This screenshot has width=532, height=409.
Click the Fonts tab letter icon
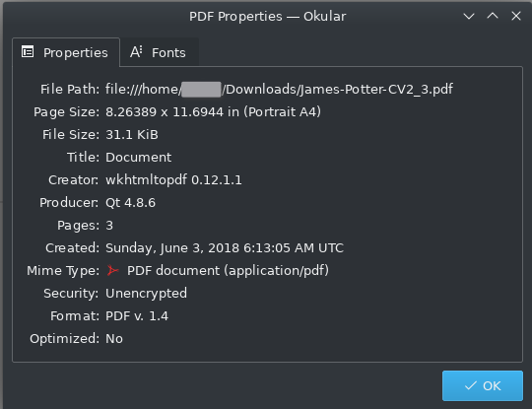tap(136, 52)
